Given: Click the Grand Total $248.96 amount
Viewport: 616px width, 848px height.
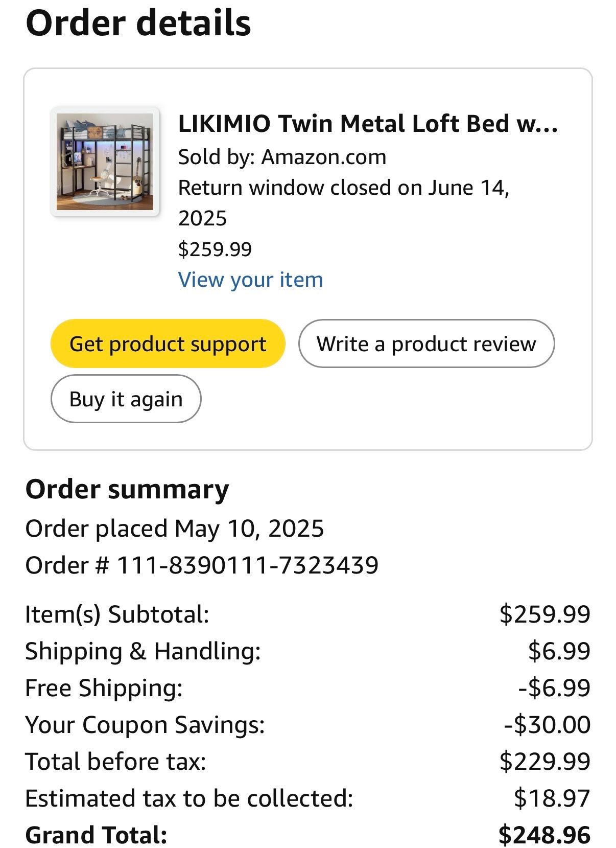Looking at the screenshot, I should (x=544, y=835).
